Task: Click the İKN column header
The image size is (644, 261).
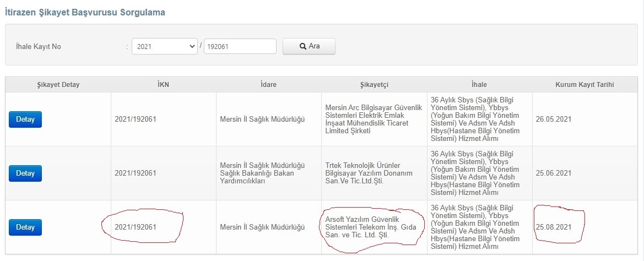Action: tap(164, 85)
